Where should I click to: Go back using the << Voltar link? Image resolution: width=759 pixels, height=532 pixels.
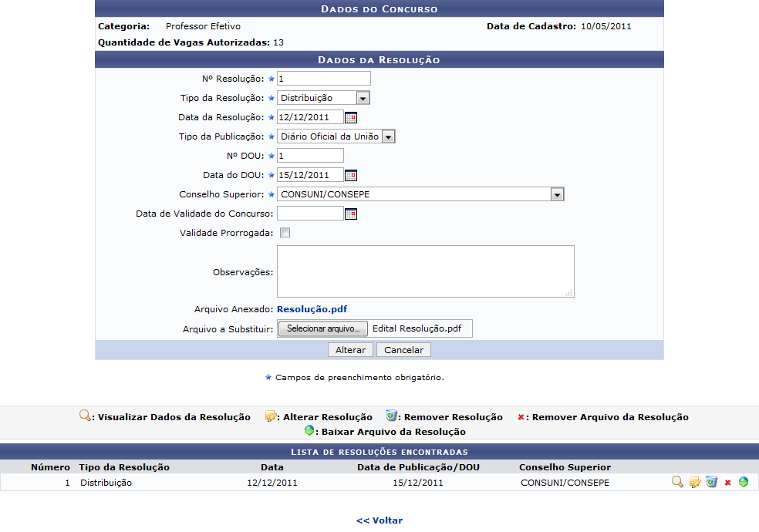pyautogui.click(x=379, y=520)
